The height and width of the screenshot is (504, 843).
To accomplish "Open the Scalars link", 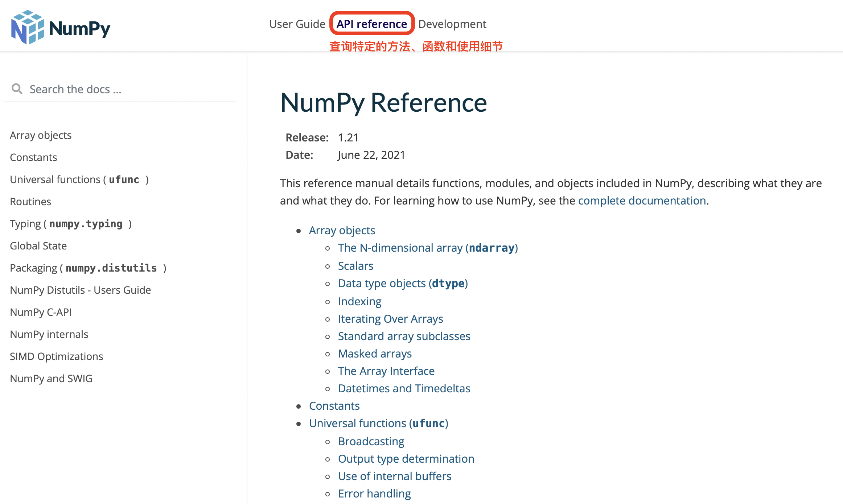I will click(355, 266).
